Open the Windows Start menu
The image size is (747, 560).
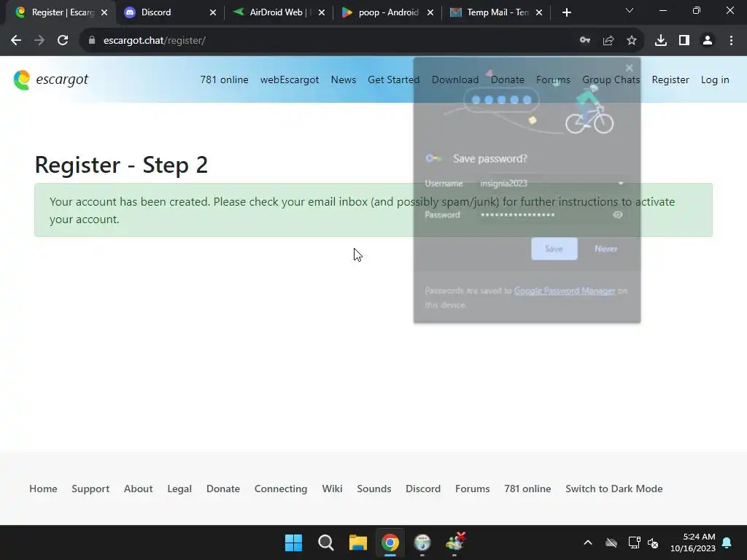point(293,542)
